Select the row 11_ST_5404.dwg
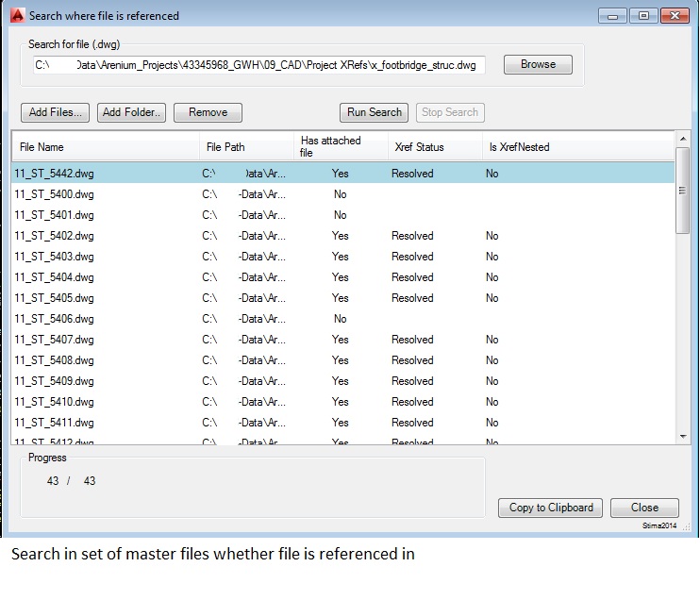 342,277
